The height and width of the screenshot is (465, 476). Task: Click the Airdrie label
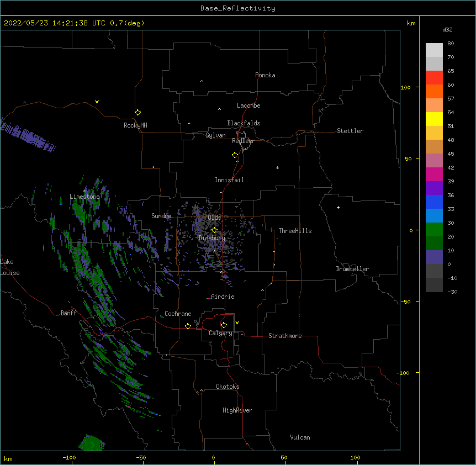223,297
